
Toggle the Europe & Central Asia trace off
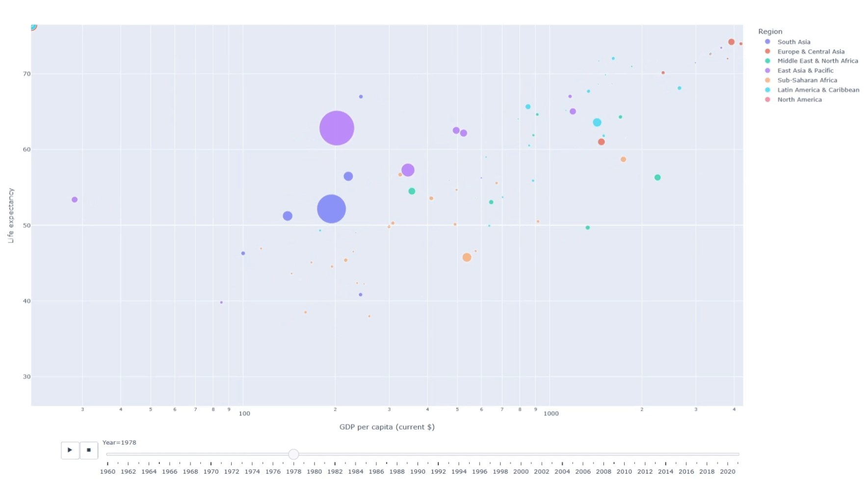(x=811, y=52)
